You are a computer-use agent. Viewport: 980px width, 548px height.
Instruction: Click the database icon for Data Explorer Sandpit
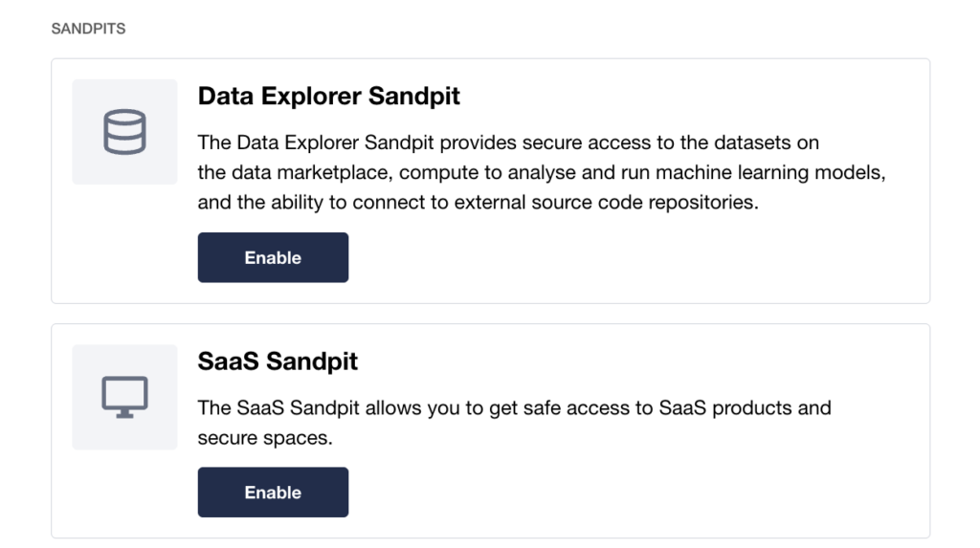click(x=124, y=132)
